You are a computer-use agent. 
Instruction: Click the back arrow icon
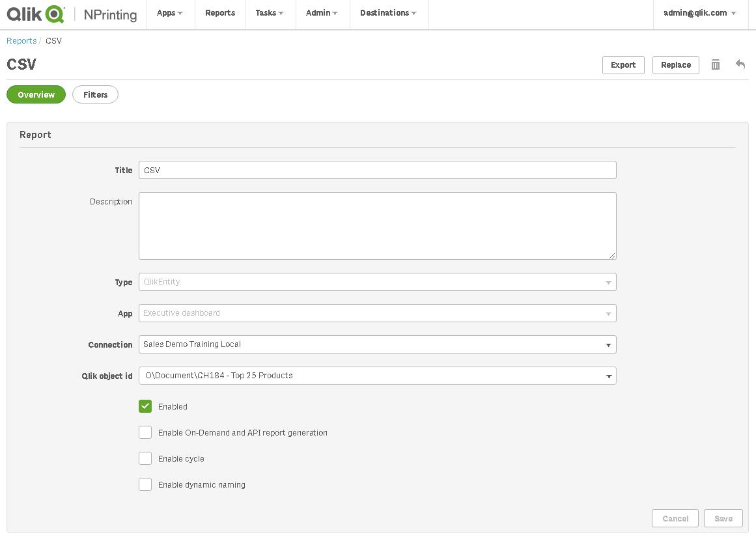(x=740, y=64)
